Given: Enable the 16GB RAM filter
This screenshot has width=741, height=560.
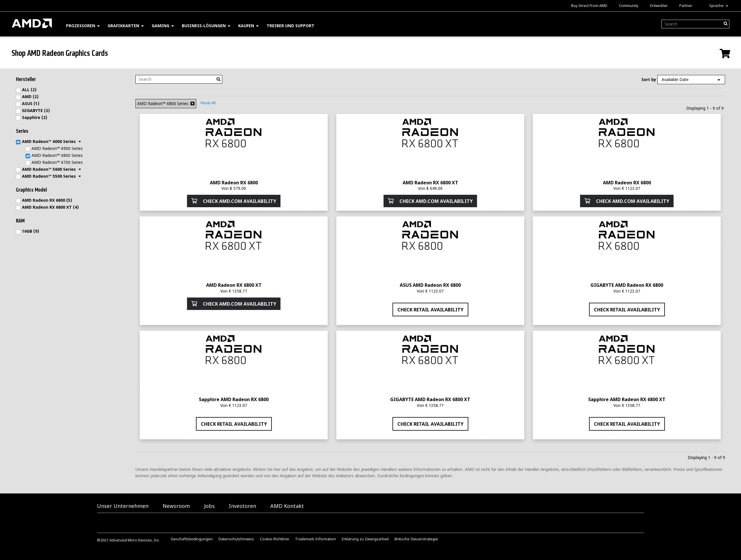Looking at the screenshot, I should 19,232.
